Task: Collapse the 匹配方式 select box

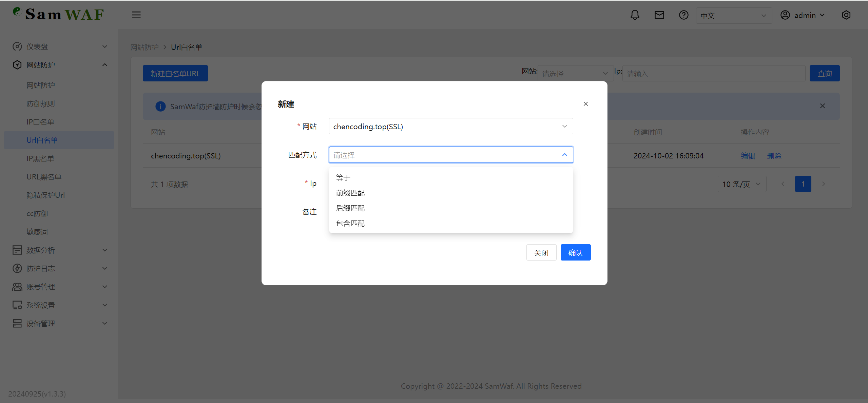Action: pos(451,155)
